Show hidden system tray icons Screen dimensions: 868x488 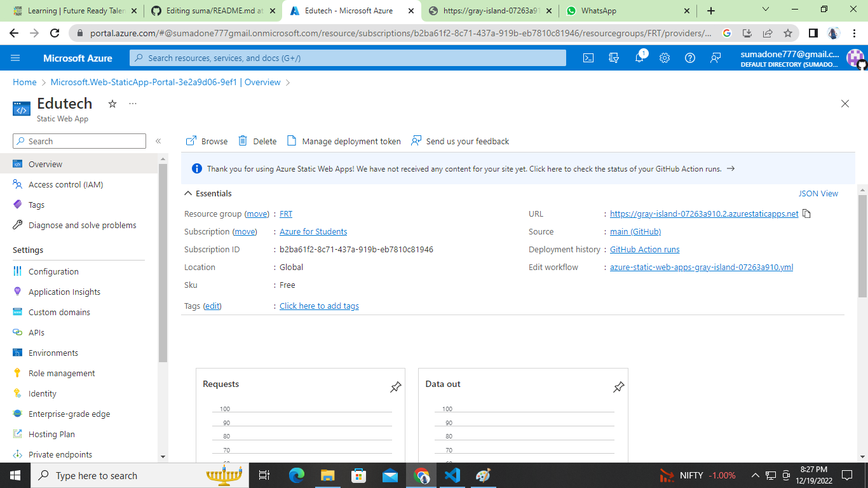click(x=755, y=475)
